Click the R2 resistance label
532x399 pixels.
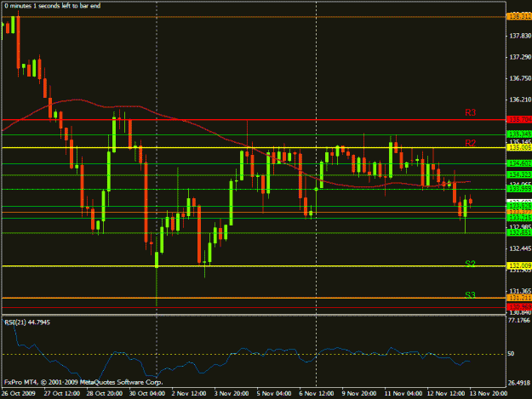tap(470, 143)
